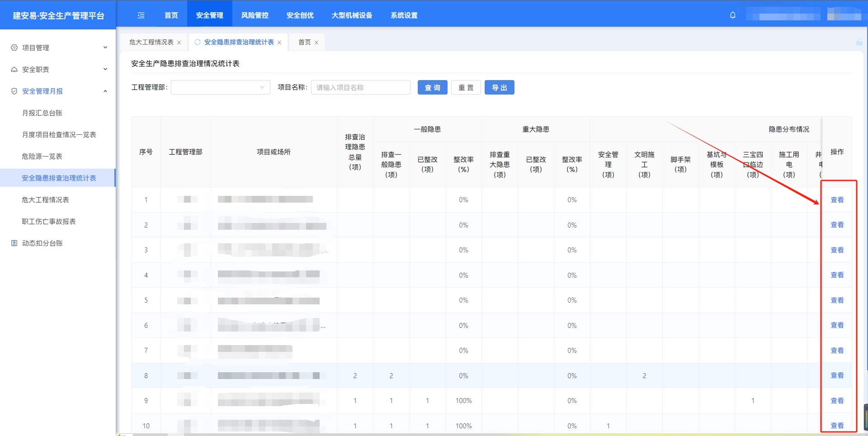The height and width of the screenshot is (436, 868).
Task: Click 查看 link in row 8
Action: 837,375
